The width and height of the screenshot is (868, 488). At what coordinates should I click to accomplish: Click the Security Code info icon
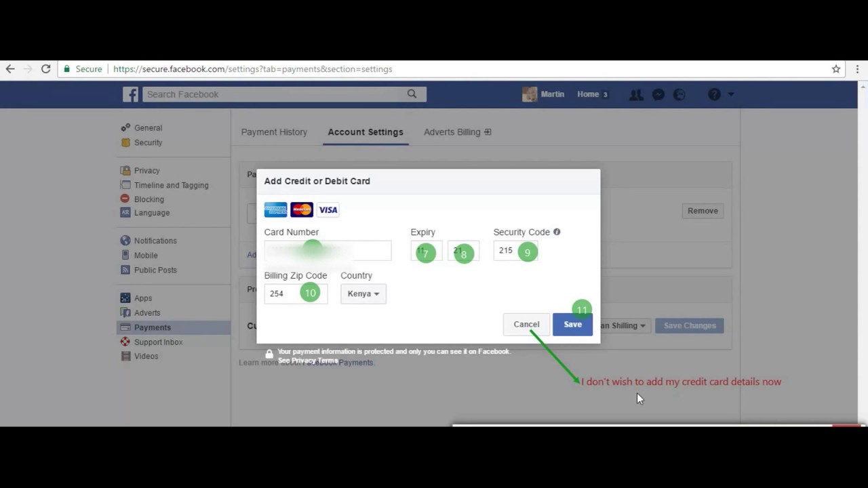click(x=557, y=232)
